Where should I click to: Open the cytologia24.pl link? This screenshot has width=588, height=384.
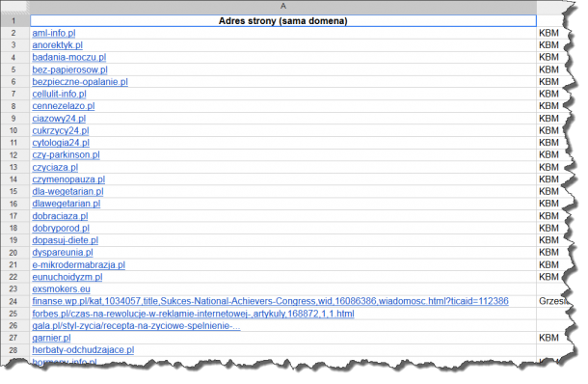click(61, 143)
